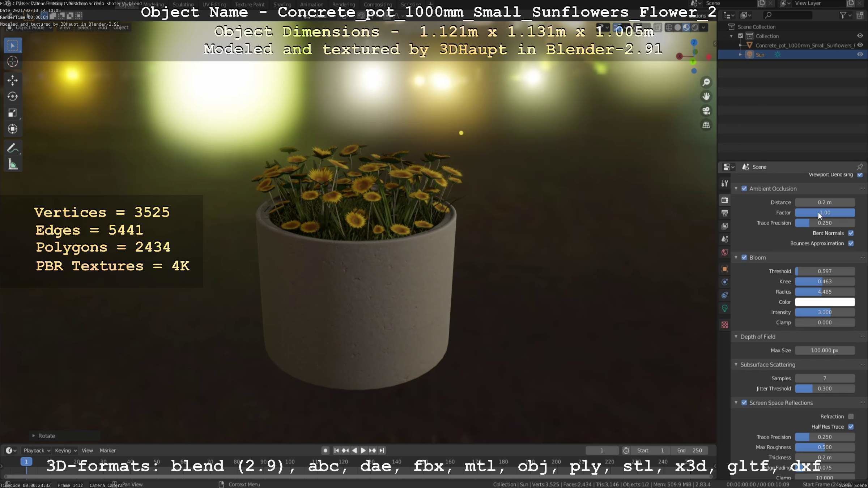Image resolution: width=868 pixels, height=488 pixels.
Task: Expand the Rotate operator panel
Action: (34, 436)
